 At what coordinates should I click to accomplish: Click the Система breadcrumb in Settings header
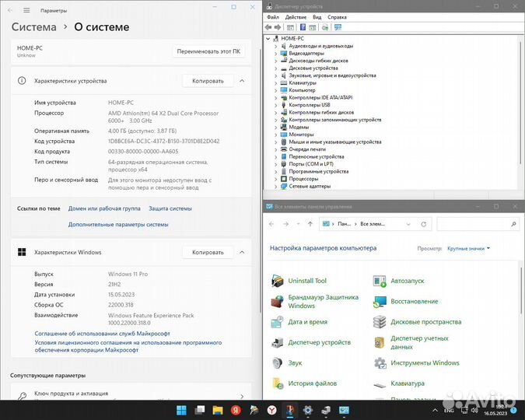tap(33, 26)
